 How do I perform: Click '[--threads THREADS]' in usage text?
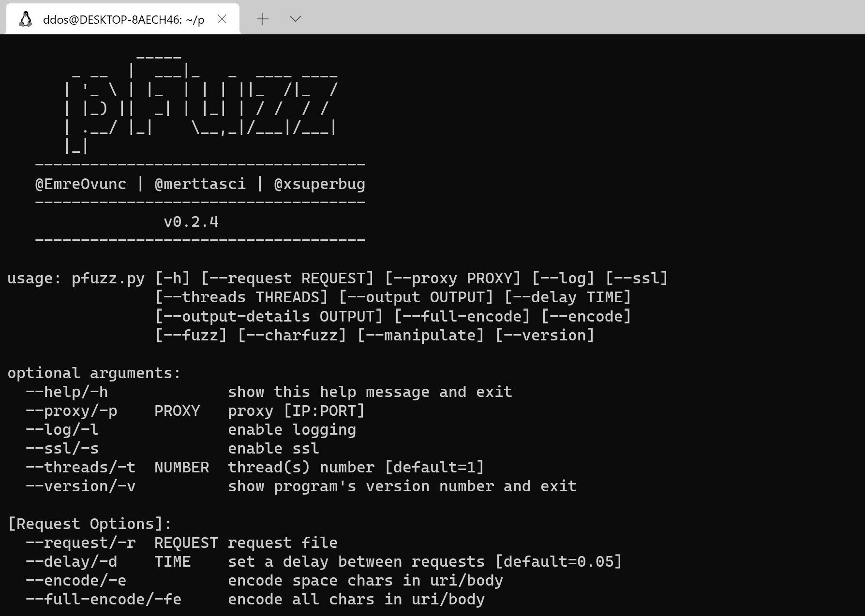pos(241,297)
